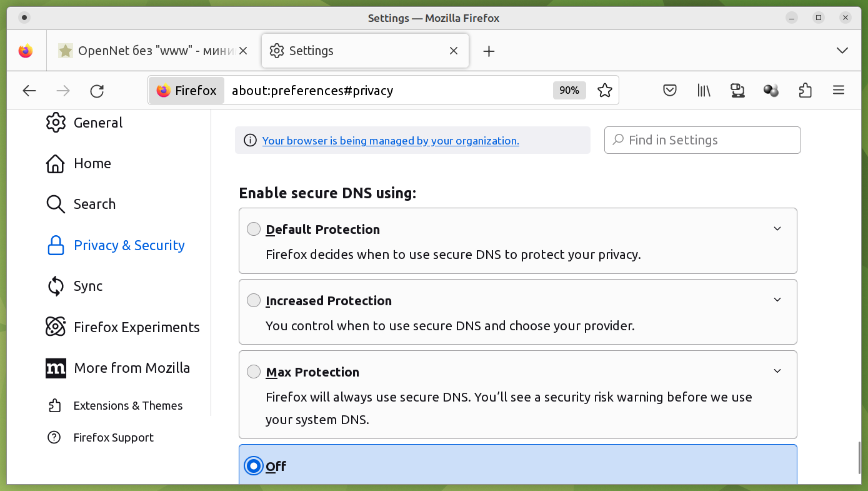Bookmark this page with the star icon
Image resolution: width=868 pixels, height=491 pixels.
click(x=604, y=91)
